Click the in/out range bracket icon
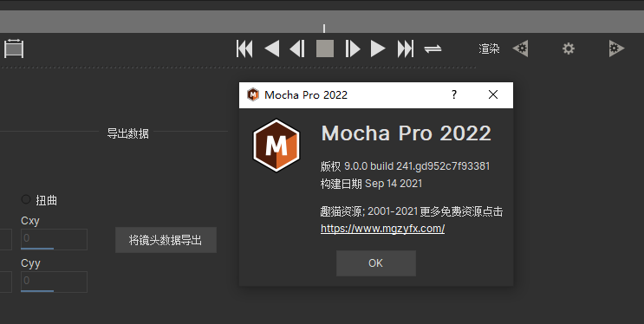This screenshot has height=324, width=644. (x=14, y=49)
